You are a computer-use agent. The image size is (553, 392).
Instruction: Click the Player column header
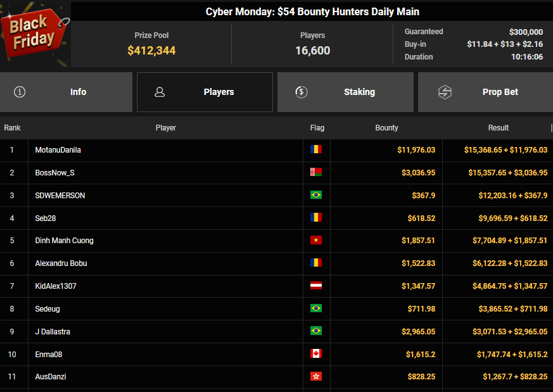coord(165,128)
